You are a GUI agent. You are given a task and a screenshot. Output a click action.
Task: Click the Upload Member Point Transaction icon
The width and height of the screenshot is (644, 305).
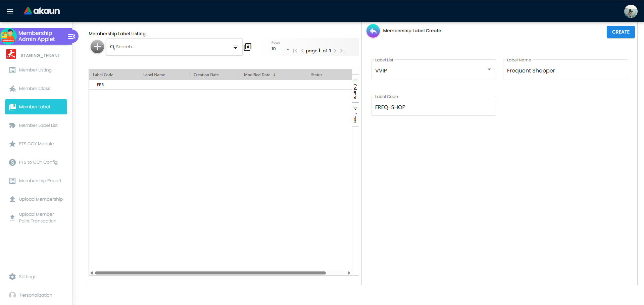[12, 216]
